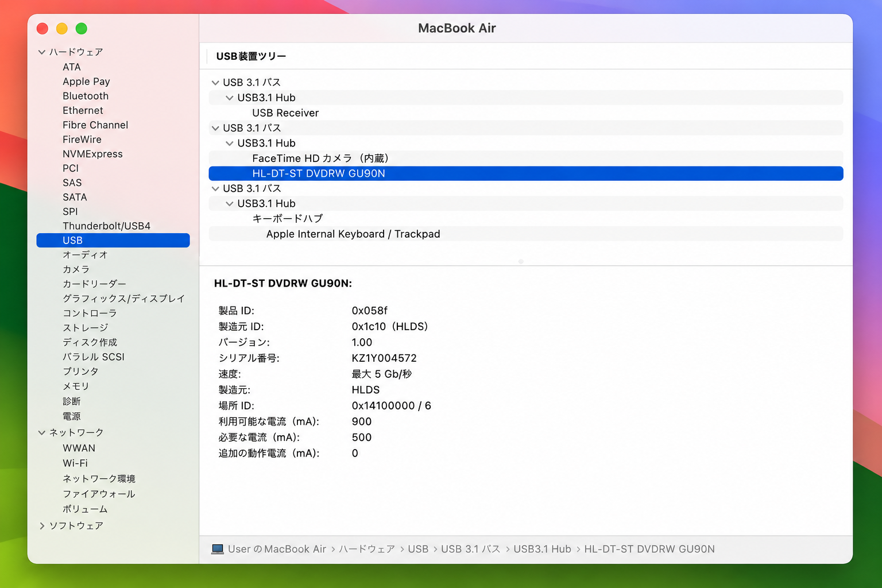
Task: Click HL-DT-ST DVDRW GU90N in the path bar
Action: (x=649, y=549)
